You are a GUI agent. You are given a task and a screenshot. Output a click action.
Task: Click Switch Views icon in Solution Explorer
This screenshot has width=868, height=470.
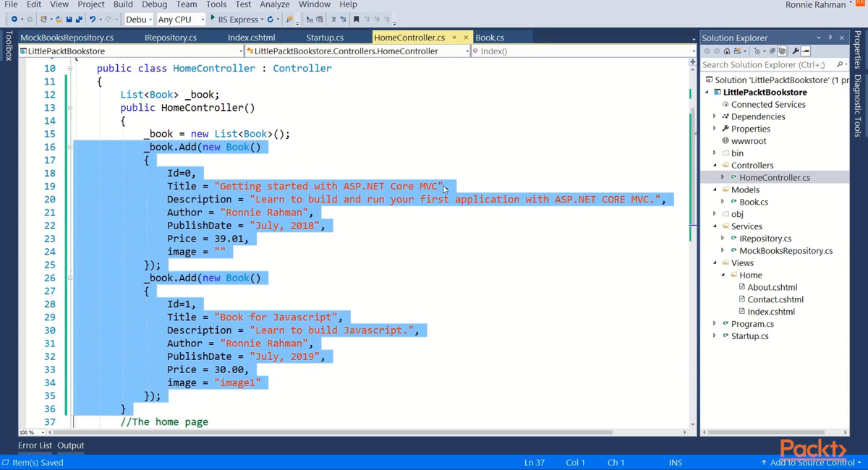tap(737, 51)
